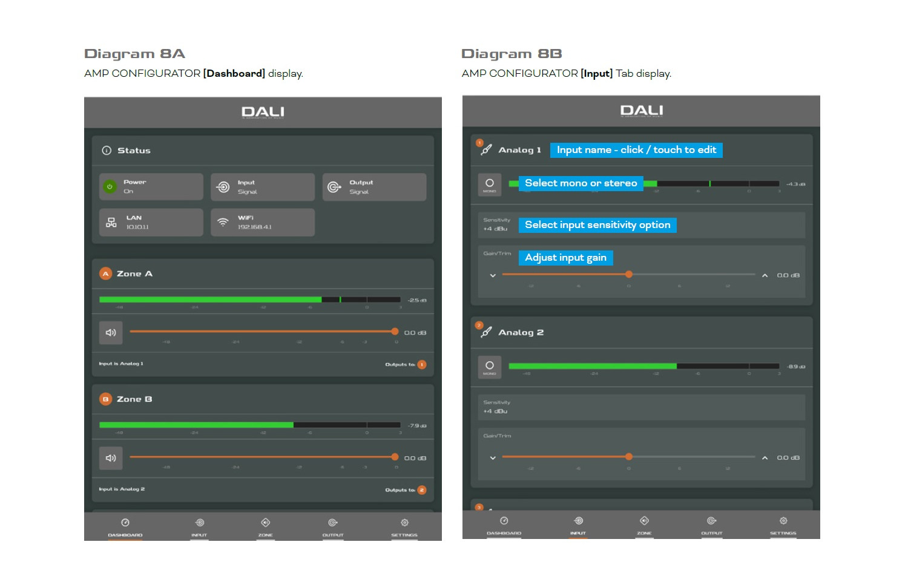This screenshot has height=588, width=908.
Task: Click the LAN address '10.10.1.1'
Action: (137, 227)
